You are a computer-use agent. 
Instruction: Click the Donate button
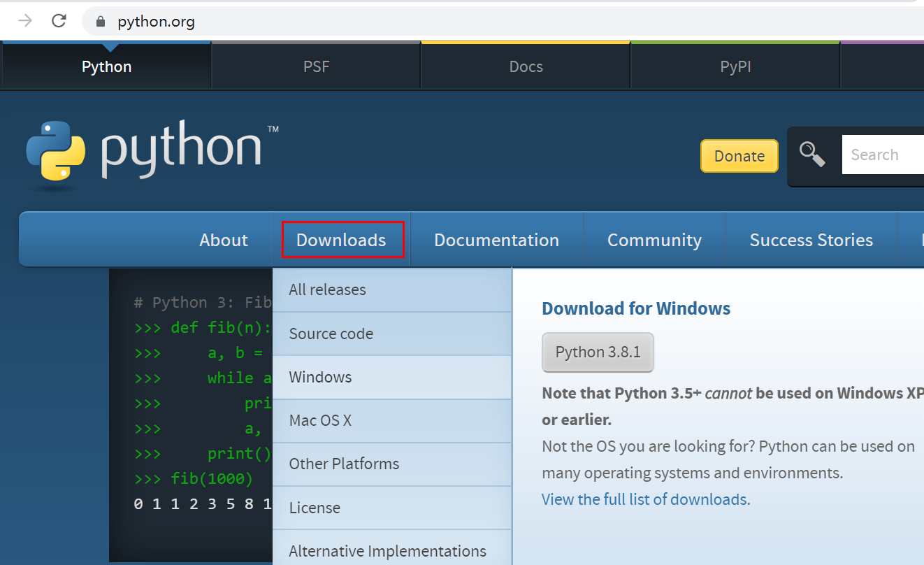739,156
